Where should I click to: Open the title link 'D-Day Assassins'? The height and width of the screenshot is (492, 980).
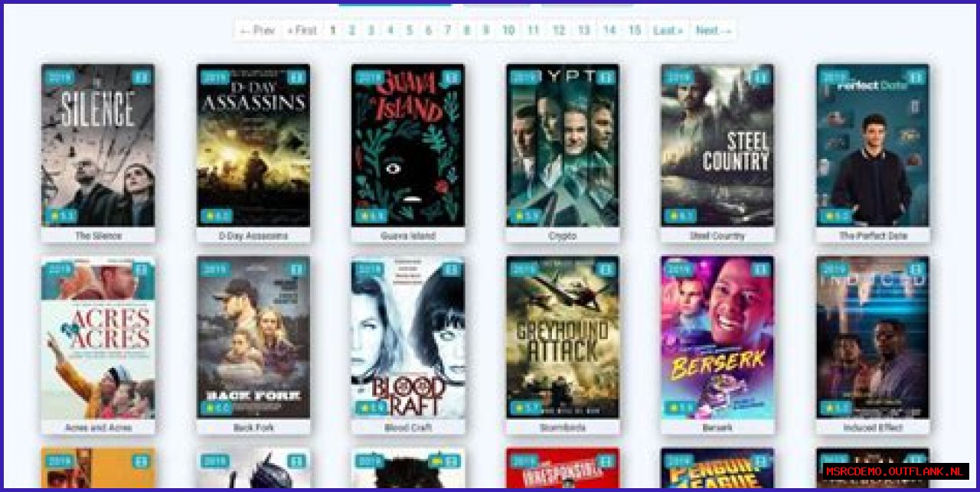(x=253, y=236)
